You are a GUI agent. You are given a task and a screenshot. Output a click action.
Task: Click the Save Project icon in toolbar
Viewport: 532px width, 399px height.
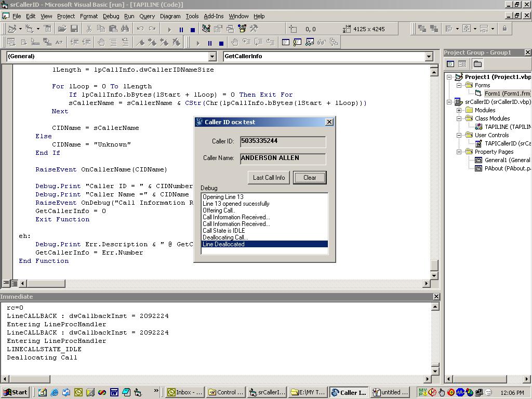tap(74, 29)
